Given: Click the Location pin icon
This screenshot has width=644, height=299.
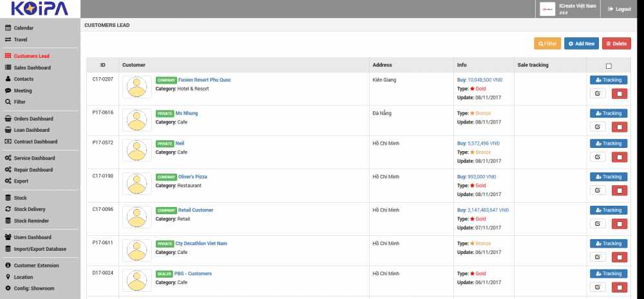Looking at the screenshot, I should pos(8,277).
